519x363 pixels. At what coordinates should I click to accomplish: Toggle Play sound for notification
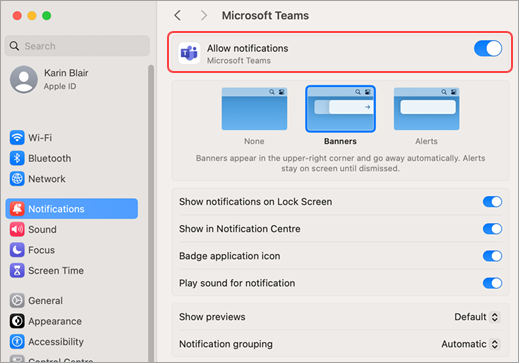pyautogui.click(x=492, y=283)
